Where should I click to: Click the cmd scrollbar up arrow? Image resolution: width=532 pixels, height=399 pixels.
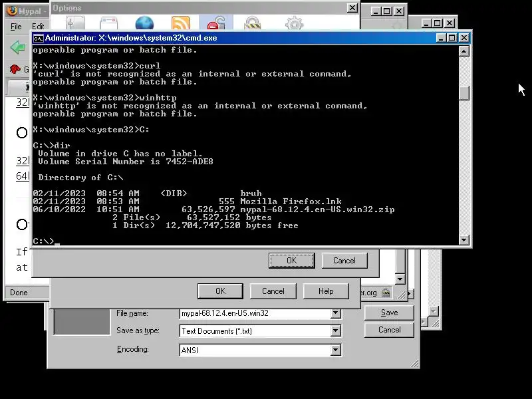tap(464, 51)
